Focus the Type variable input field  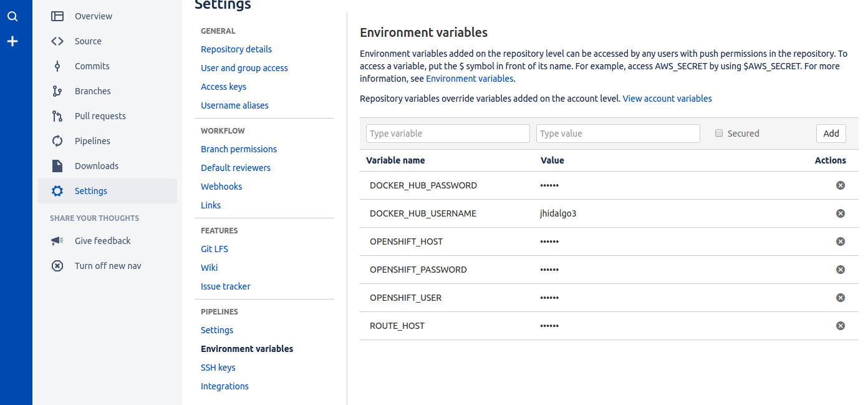(448, 134)
